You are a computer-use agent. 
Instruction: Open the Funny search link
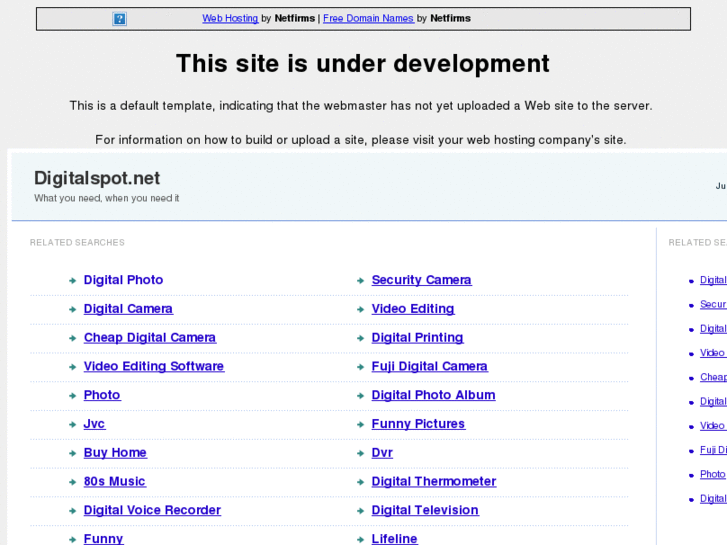[103, 539]
